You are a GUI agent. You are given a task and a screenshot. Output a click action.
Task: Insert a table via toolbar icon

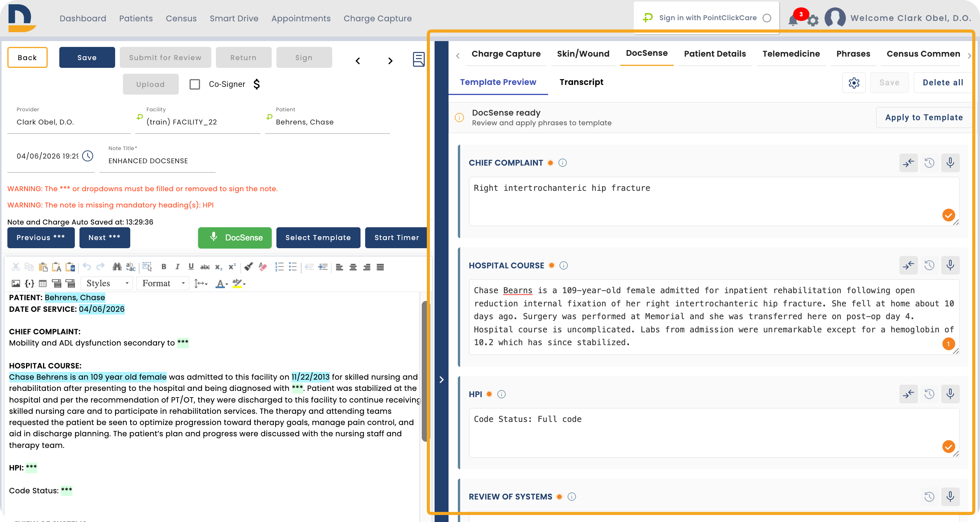tap(43, 283)
